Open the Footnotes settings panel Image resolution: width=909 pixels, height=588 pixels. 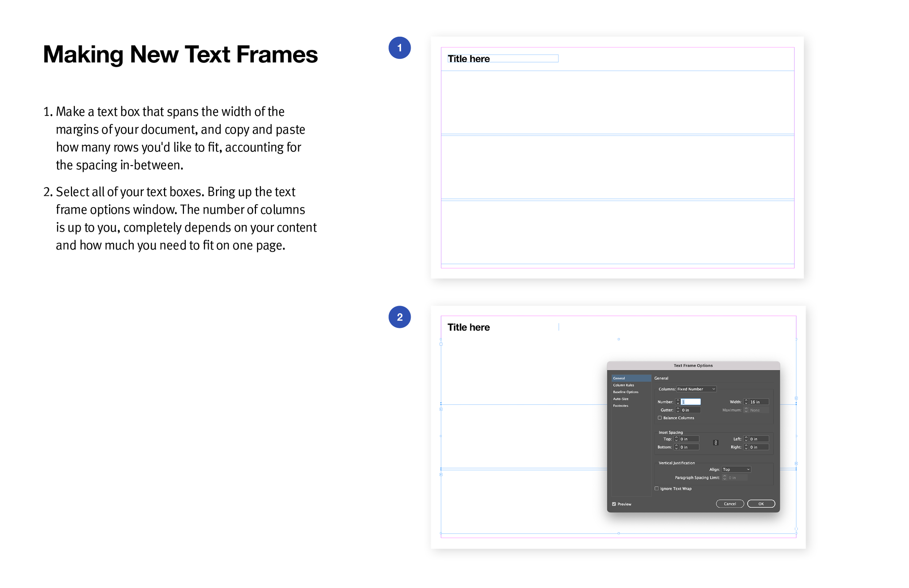[621, 406]
